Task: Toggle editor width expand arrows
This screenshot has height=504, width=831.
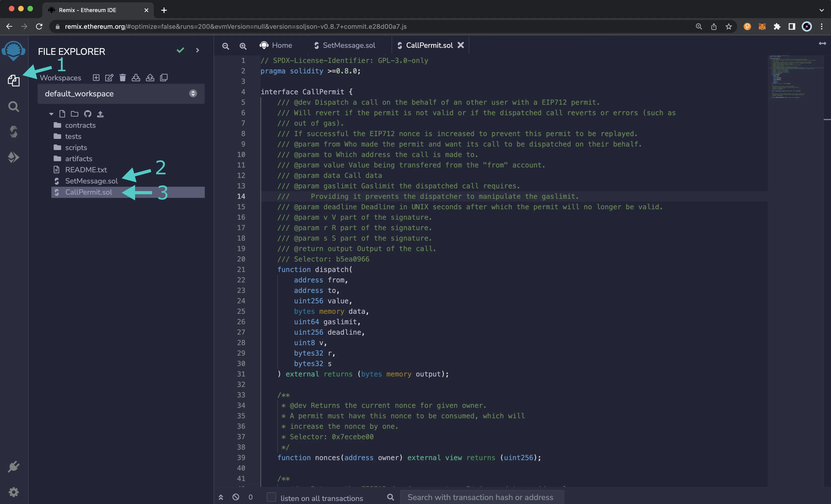Action: pyautogui.click(x=823, y=44)
